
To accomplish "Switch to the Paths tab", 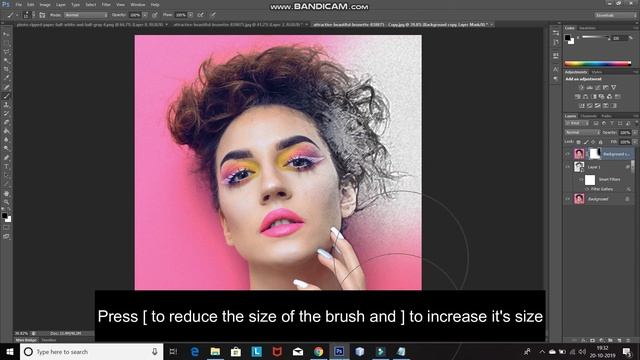I will [x=607, y=116].
